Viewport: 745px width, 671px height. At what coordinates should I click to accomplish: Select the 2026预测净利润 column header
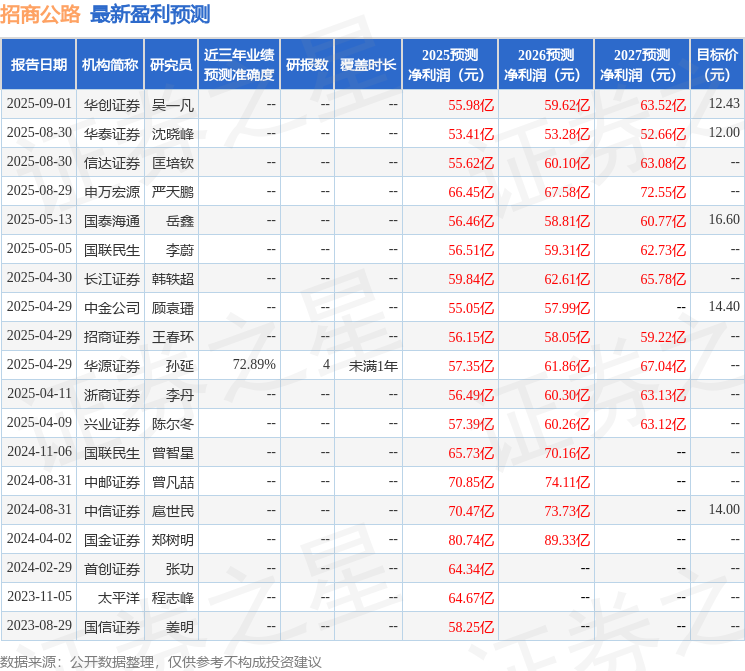[546, 65]
